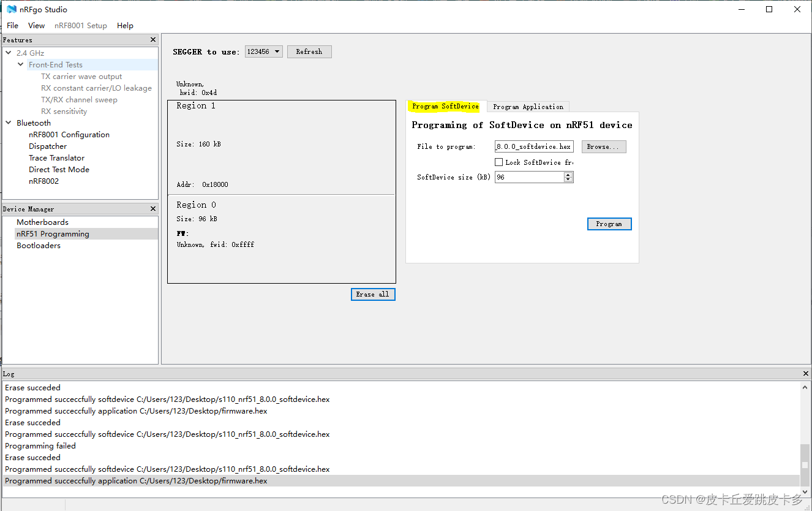Open nRF8001 Configuration
This screenshot has width=812, height=511.
(x=69, y=135)
